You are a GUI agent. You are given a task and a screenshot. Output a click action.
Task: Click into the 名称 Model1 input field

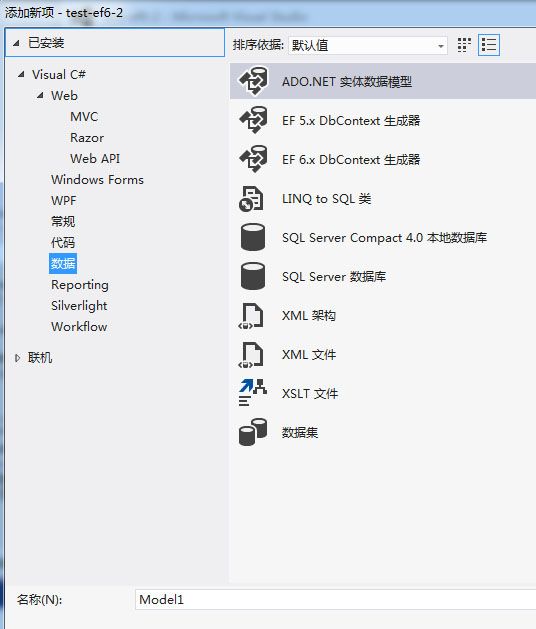(335, 599)
